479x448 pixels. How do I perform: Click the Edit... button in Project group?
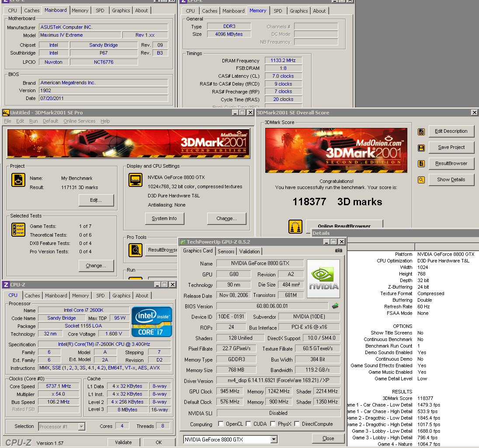click(x=96, y=200)
